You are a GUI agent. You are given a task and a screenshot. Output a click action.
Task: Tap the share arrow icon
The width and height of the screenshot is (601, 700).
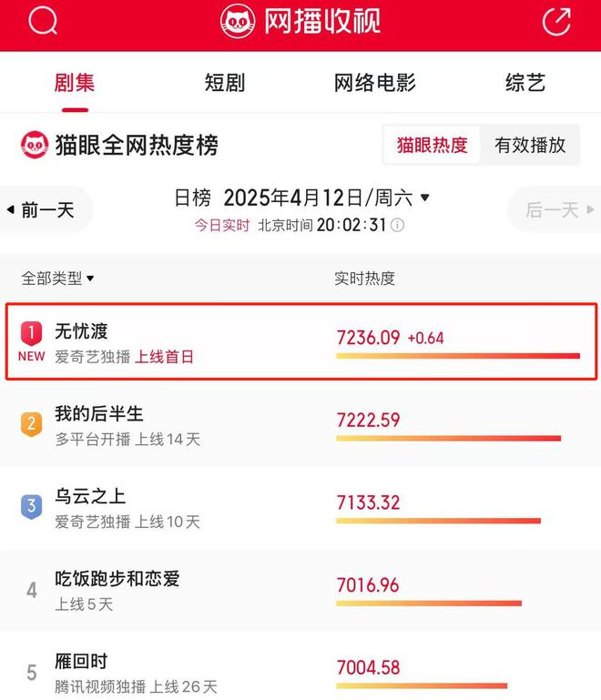556,21
